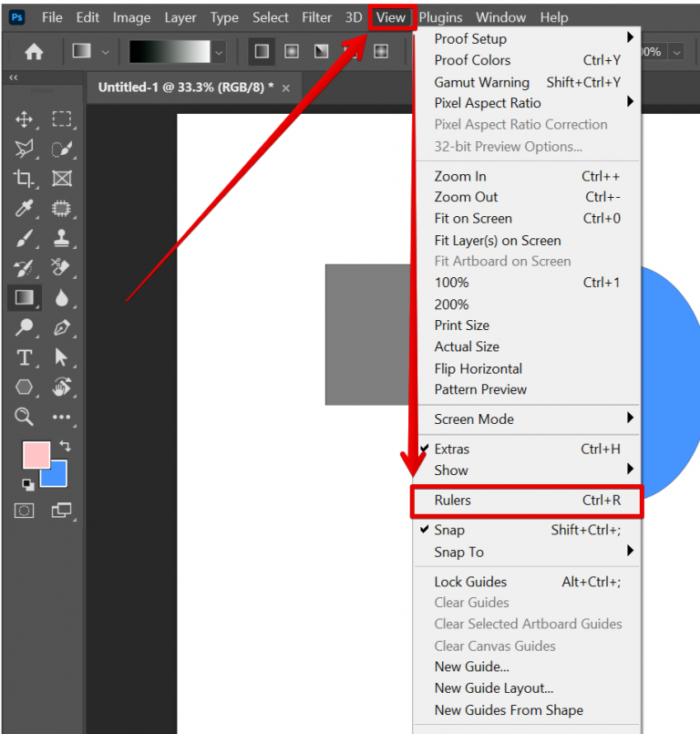Toggle Rulers on in View menu
The height and width of the screenshot is (734, 700).
453,501
